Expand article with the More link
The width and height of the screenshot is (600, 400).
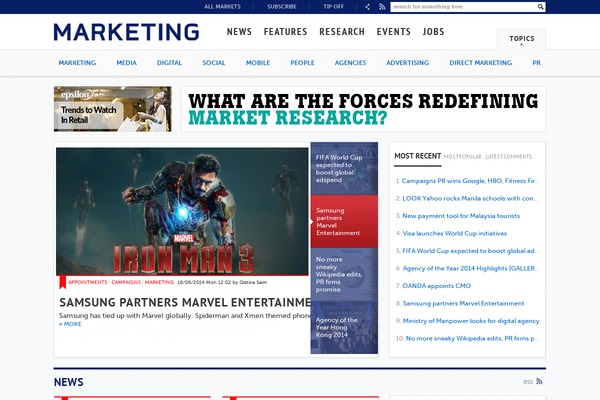pos(70,324)
